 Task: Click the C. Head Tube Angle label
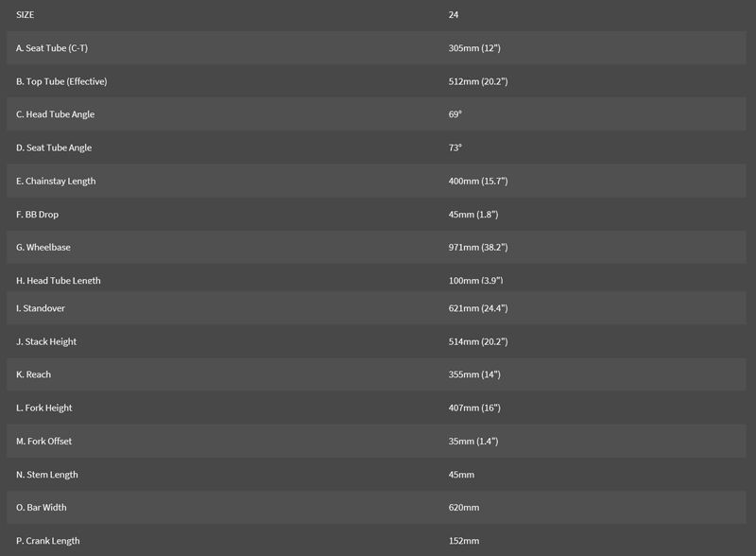click(55, 114)
